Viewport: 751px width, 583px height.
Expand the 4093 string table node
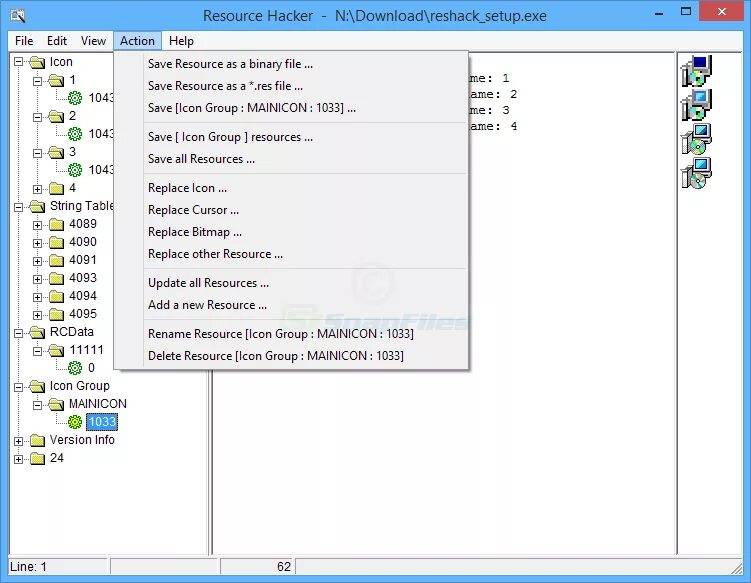pyautogui.click(x=37, y=279)
